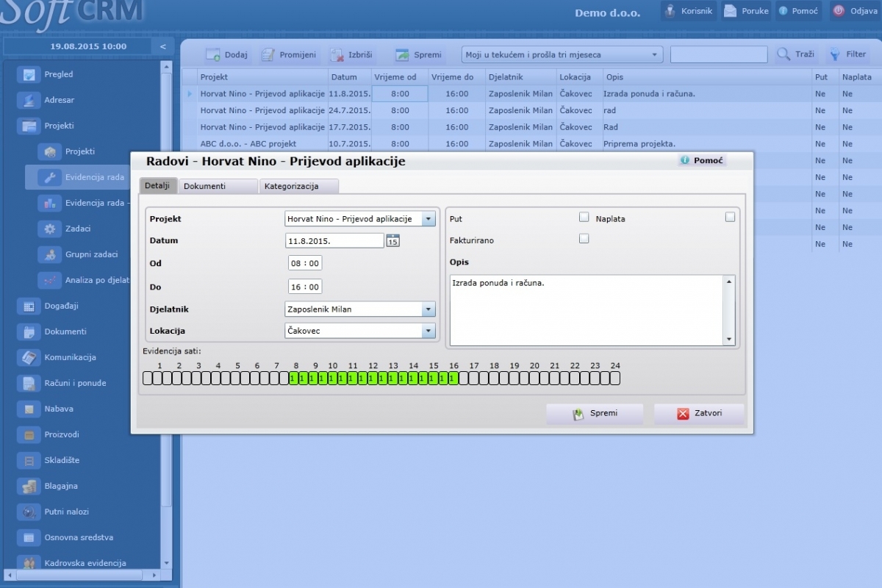Collapse the sidebar with the arrow
The width and height of the screenshot is (882, 588).
point(163,46)
